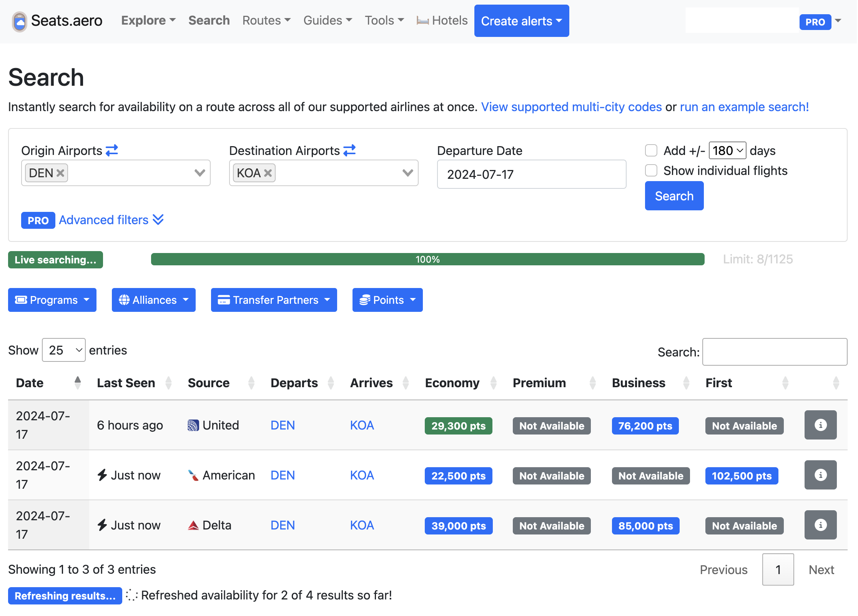858x616 pixels.
Task: Enable the Add +/- days checkbox
Action: [651, 150]
